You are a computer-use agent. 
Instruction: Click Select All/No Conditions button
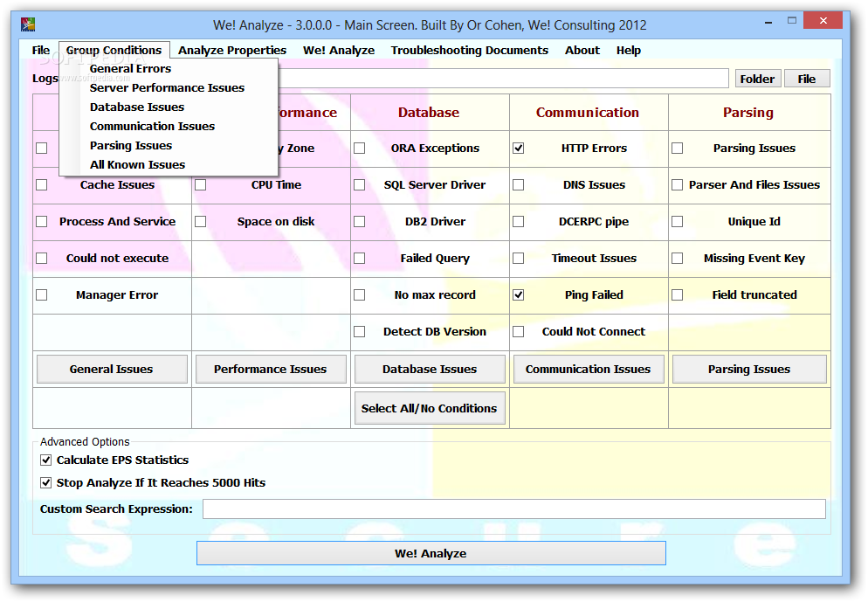click(430, 409)
